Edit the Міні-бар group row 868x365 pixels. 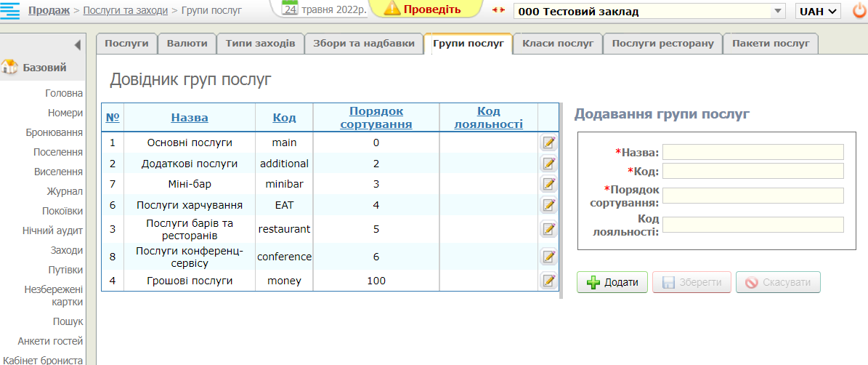548,184
